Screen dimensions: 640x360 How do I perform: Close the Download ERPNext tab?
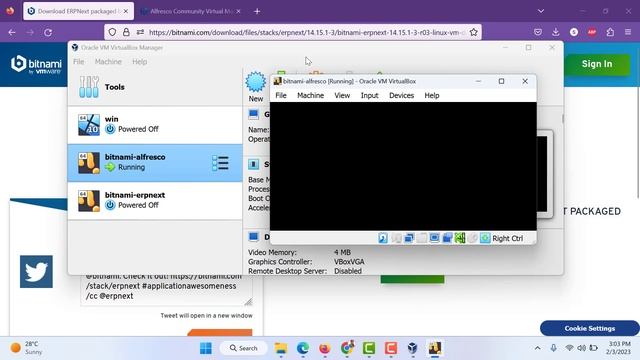pyautogui.click(x=126, y=11)
